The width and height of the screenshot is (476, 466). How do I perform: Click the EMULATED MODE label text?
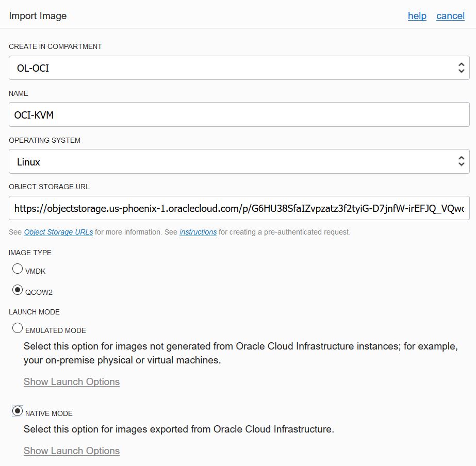pyautogui.click(x=56, y=330)
